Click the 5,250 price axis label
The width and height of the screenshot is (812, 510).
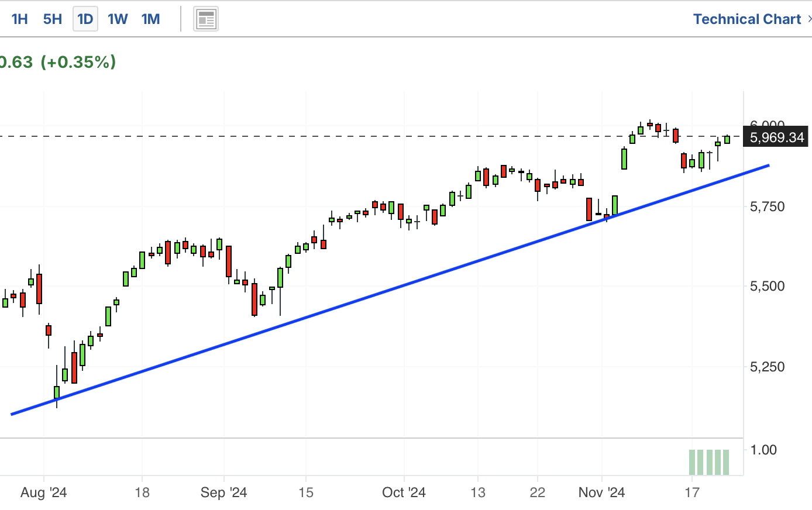768,367
